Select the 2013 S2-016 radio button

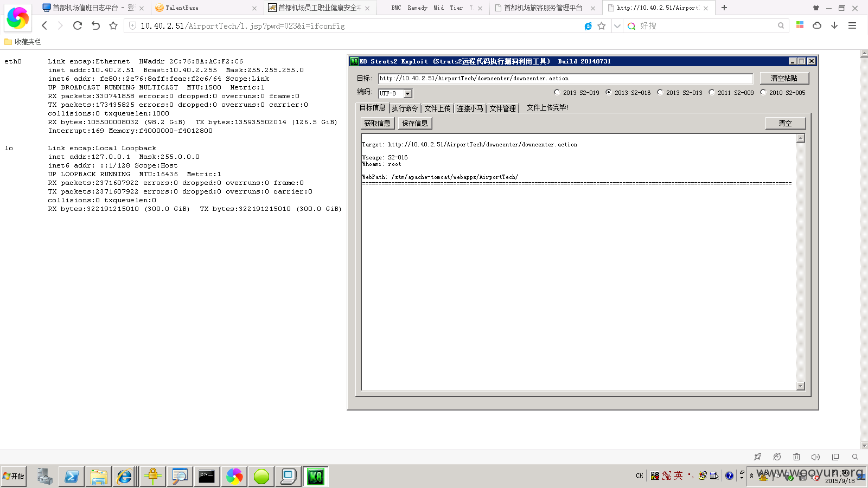(x=608, y=92)
